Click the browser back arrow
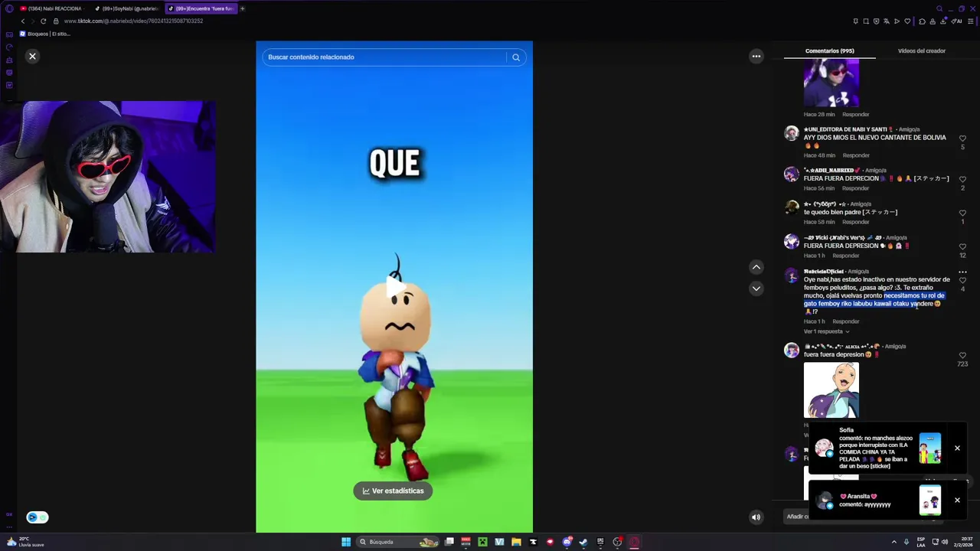The height and width of the screenshot is (551, 980). click(22, 21)
